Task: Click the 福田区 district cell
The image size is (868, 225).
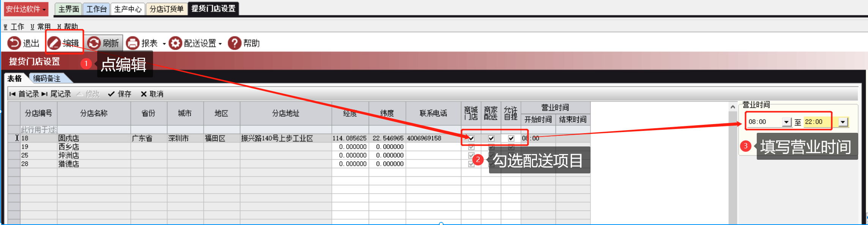Action: pyautogui.click(x=222, y=138)
